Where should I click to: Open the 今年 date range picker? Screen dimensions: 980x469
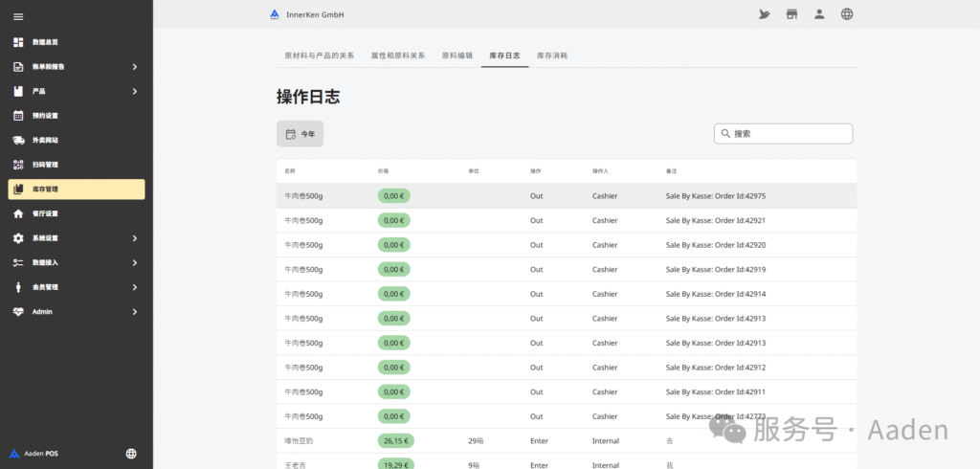pos(300,134)
